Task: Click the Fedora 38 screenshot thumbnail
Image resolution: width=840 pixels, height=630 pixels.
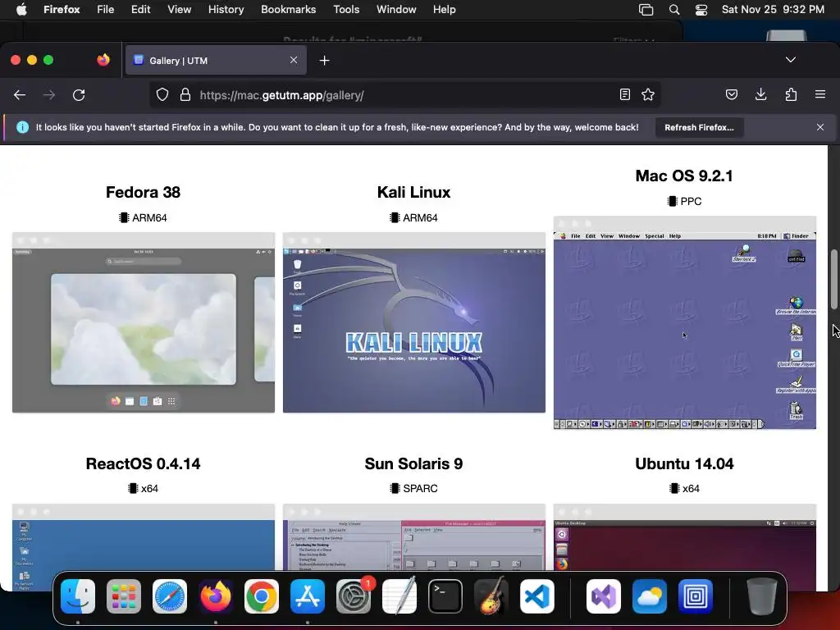Action: click(x=144, y=322)
